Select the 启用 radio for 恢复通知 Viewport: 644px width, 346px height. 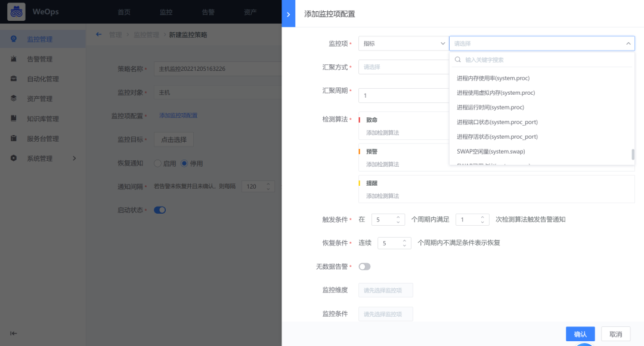[x=157, y=164]
